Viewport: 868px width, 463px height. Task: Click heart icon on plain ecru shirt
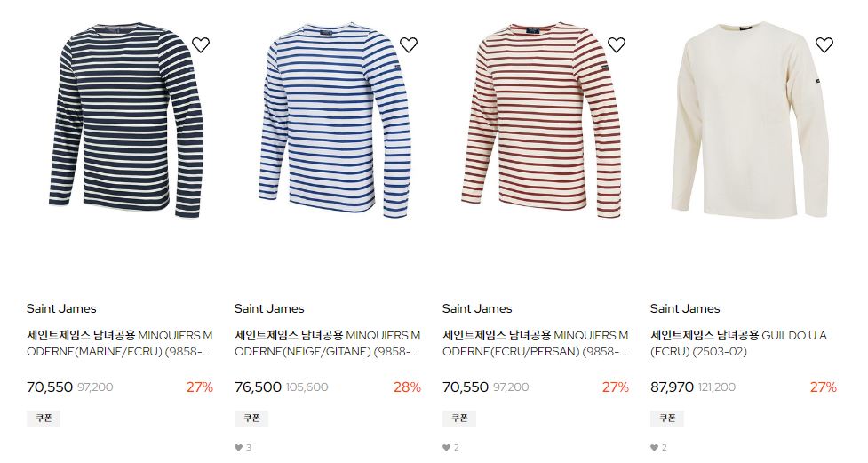pos(824,44)
